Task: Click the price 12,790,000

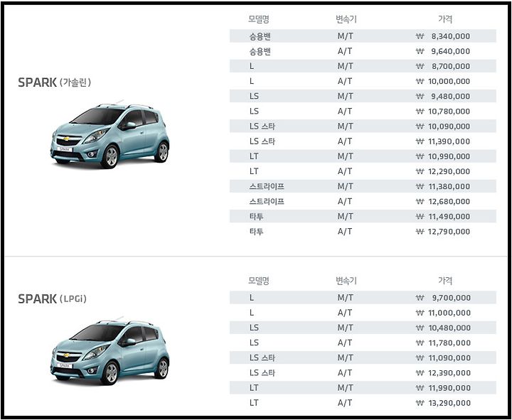Action: tap(449, 232)
